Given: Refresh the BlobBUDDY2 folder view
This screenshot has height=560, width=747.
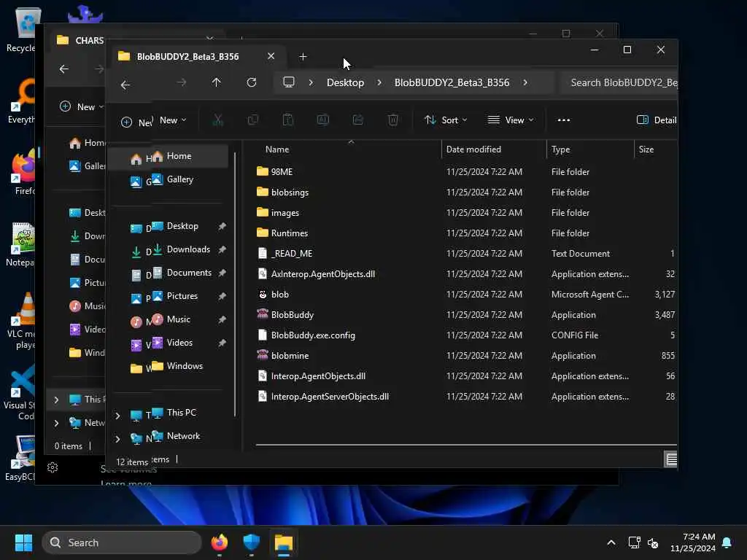Looking at the screenshot, I should pyautogui.click(x=252, y=83).
